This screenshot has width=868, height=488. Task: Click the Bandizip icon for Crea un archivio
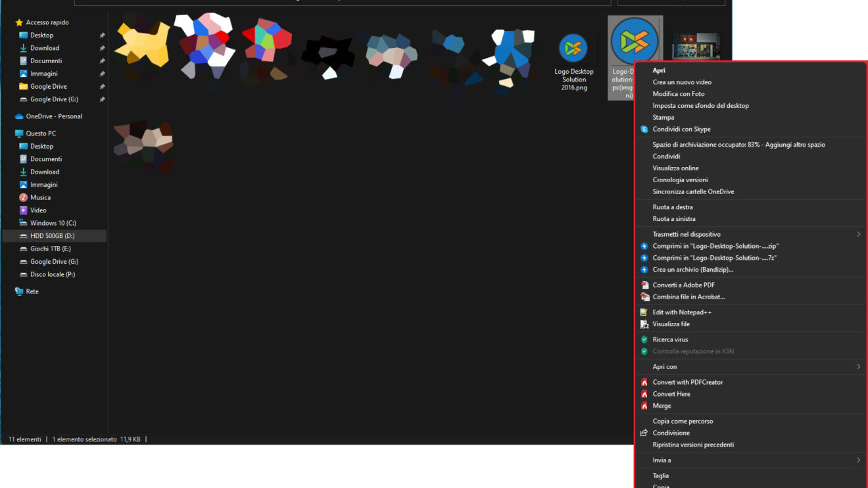pos(644,270)
